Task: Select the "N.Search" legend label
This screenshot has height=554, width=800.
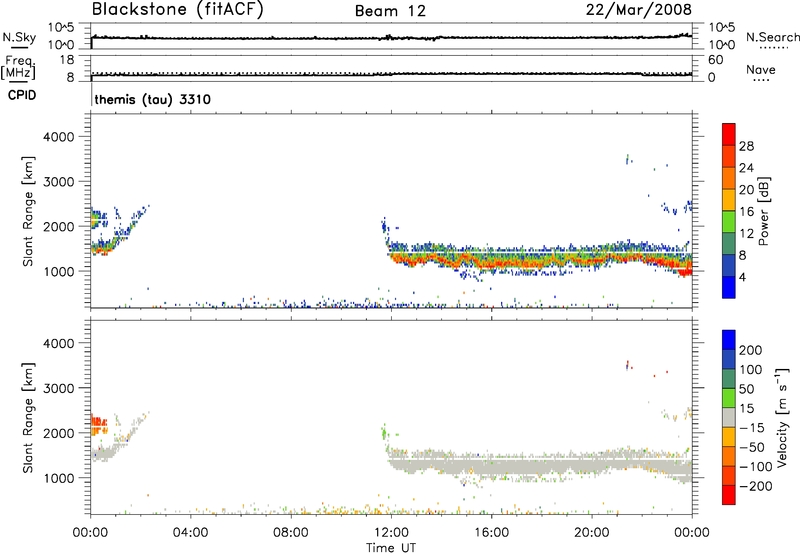Action: coord(772,37)
